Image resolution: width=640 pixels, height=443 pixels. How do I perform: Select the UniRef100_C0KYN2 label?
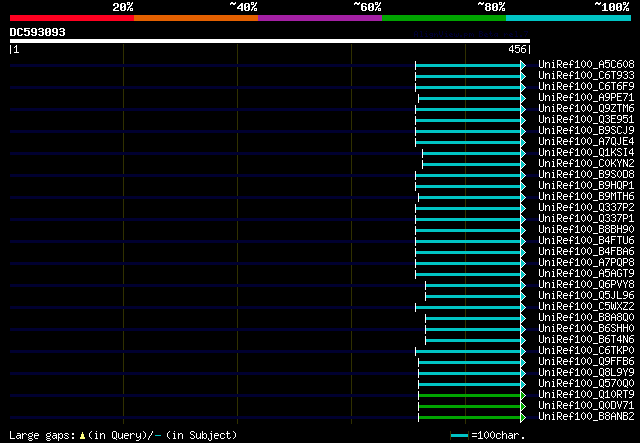(x=586, y=164)
